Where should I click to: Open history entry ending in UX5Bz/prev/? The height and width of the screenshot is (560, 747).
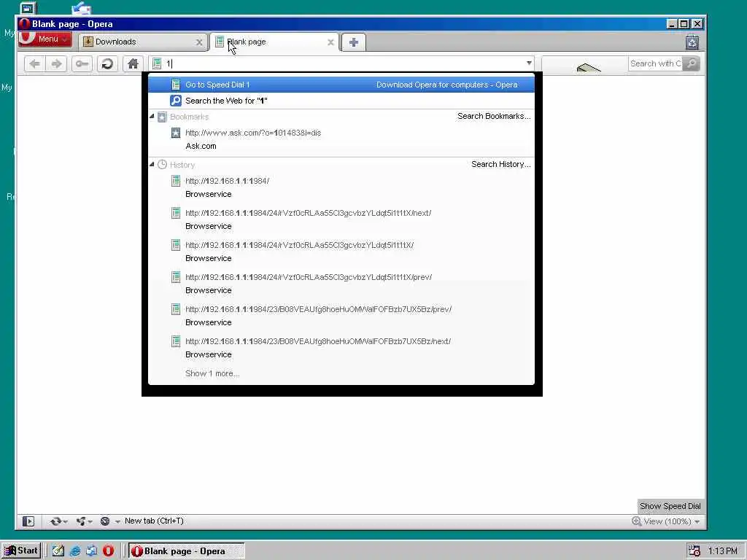pos(341,316)
